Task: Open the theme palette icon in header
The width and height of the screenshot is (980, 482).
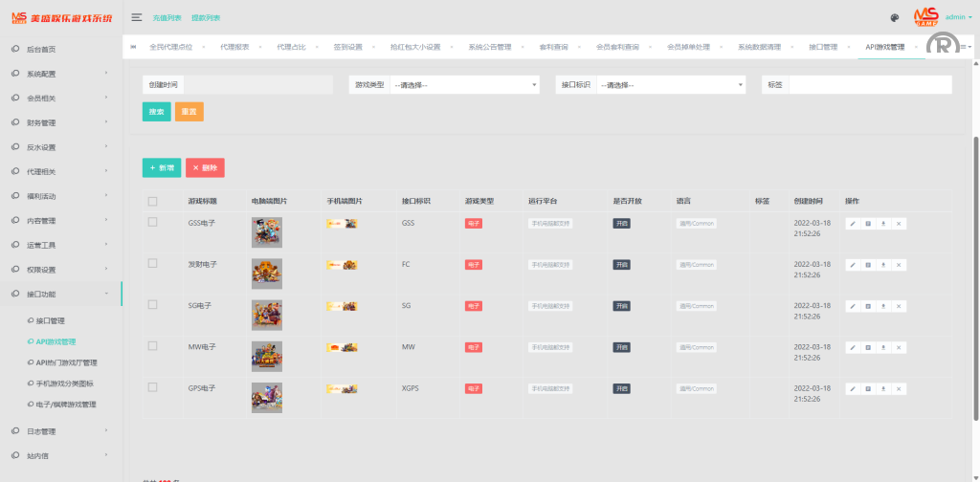Action: [894, 17]
